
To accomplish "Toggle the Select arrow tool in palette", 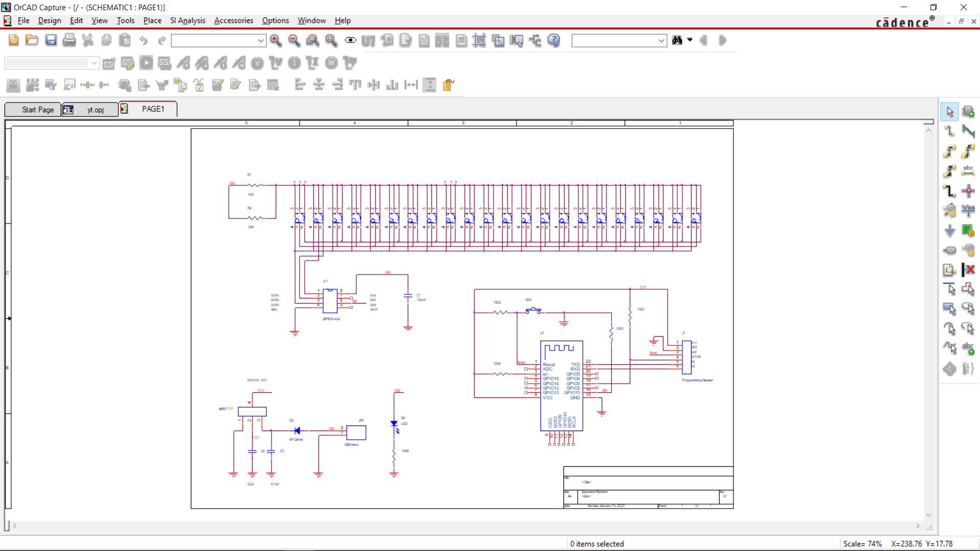I will point(949,112).
